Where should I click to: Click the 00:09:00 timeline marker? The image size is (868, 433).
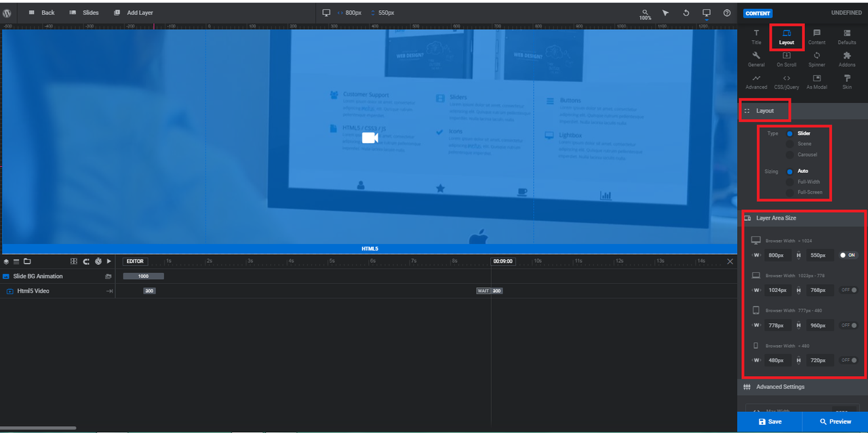502,262
